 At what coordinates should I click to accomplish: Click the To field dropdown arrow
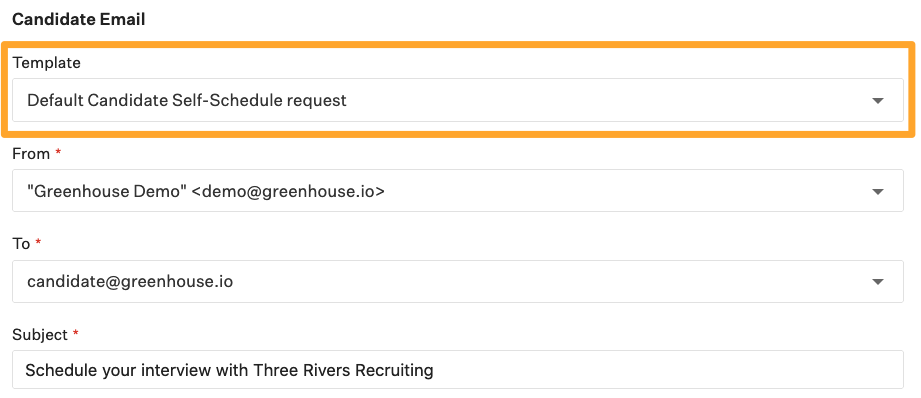coord(878,282)
